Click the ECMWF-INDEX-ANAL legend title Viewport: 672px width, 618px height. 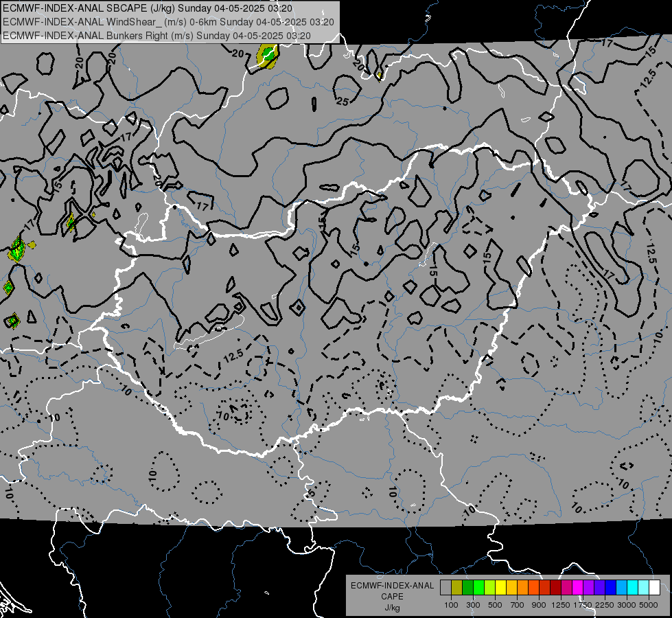click(392, 586)
